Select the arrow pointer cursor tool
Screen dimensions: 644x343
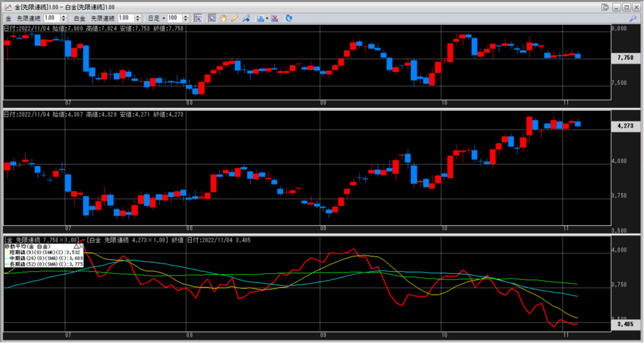(x=212, y=18)
